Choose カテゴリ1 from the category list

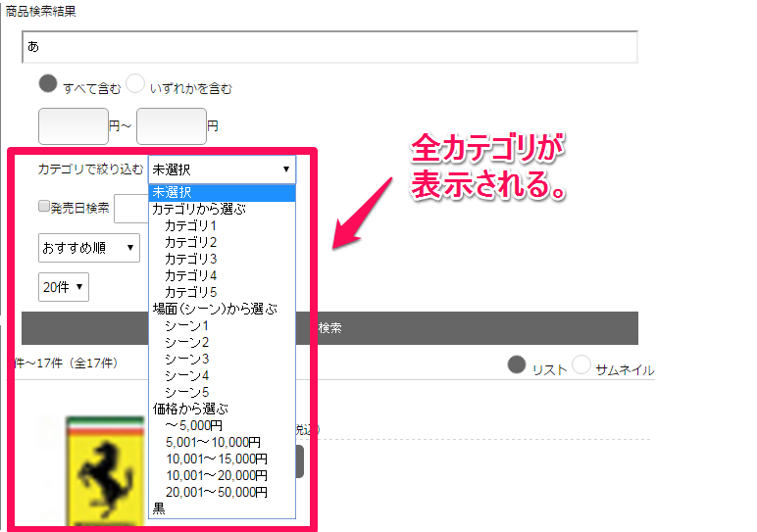click(190, 225)
